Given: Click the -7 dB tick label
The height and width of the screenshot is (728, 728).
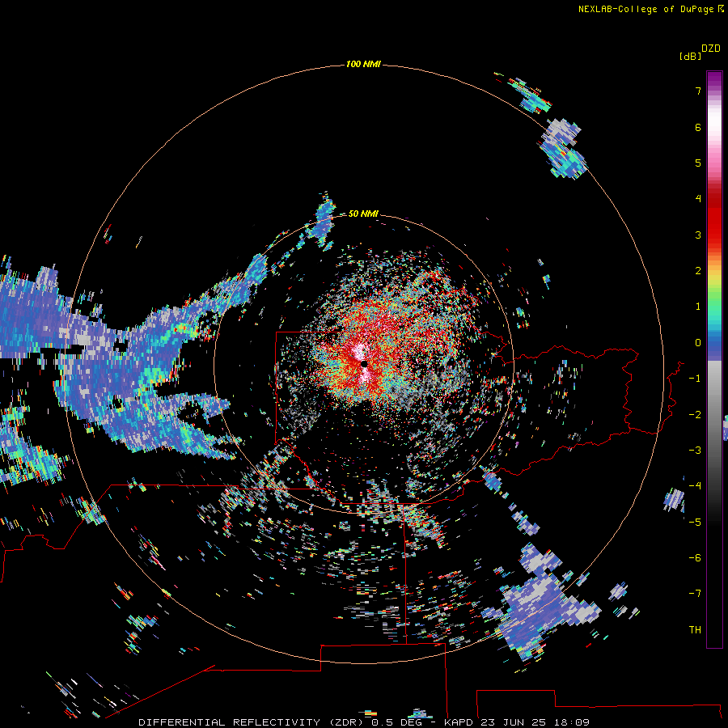Looking at the screenshot, I should coord(695,594).
